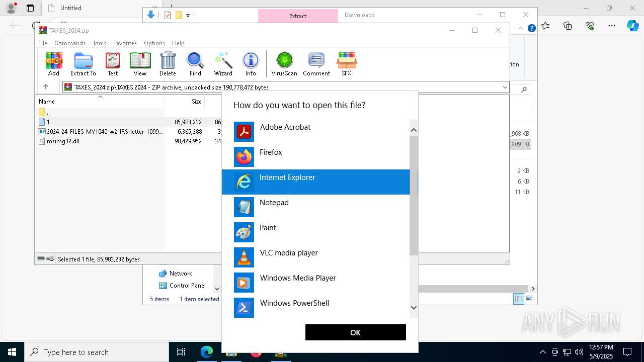Open the Help menu in WinRAR
This screenshot has height=362, width=644.
pos(178,43)
